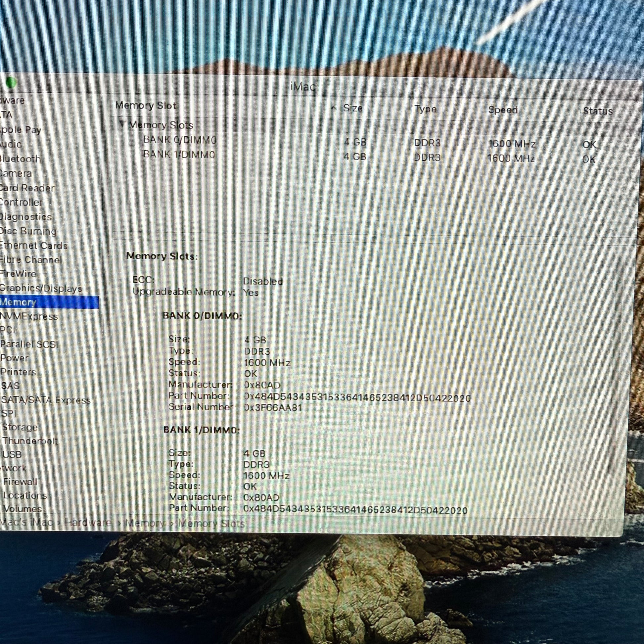Sort by the Type column header

pyautogui.click(x=425, y=109)
